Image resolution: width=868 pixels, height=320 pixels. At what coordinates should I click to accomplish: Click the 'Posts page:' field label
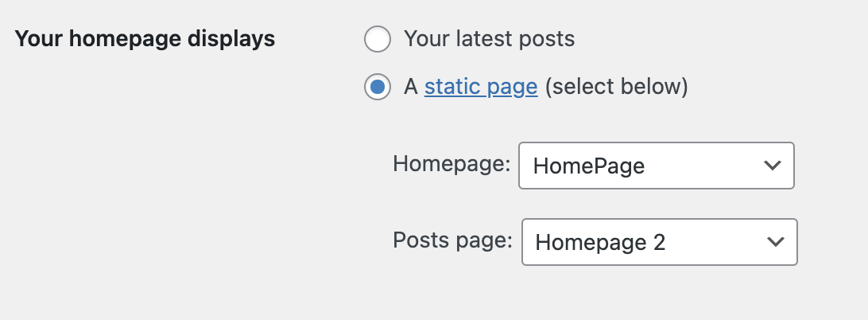(452, 241)
